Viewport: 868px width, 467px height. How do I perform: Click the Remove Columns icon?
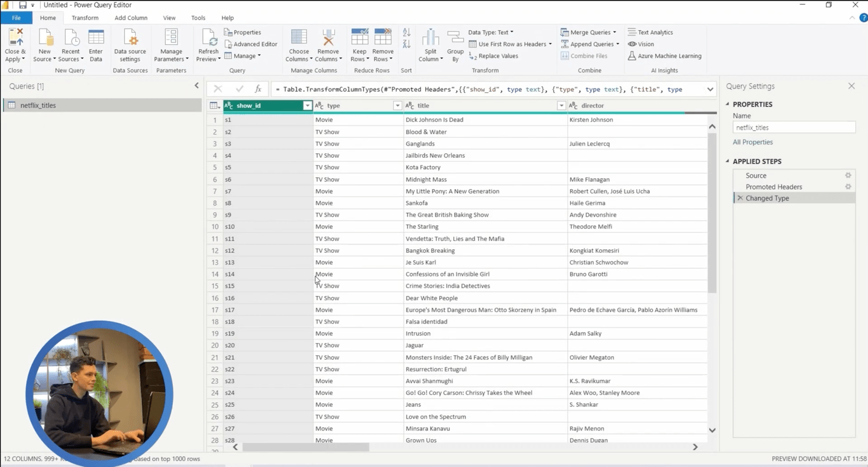pos(328,37)
